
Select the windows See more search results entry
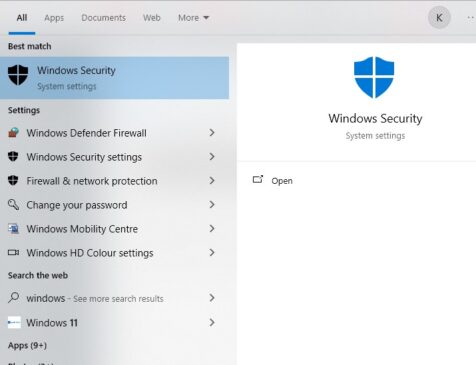(x=114, y=298)
